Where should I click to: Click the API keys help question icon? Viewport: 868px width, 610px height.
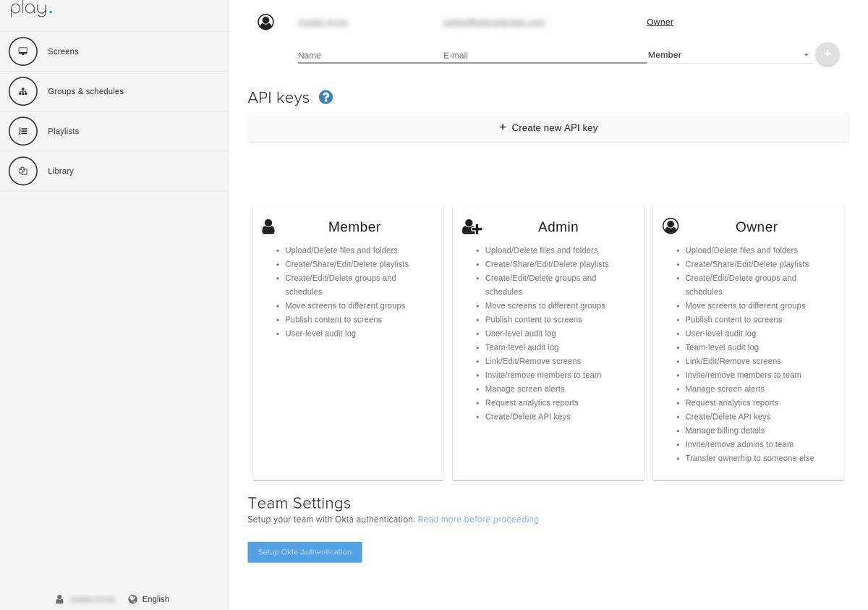tap(325, 97)
